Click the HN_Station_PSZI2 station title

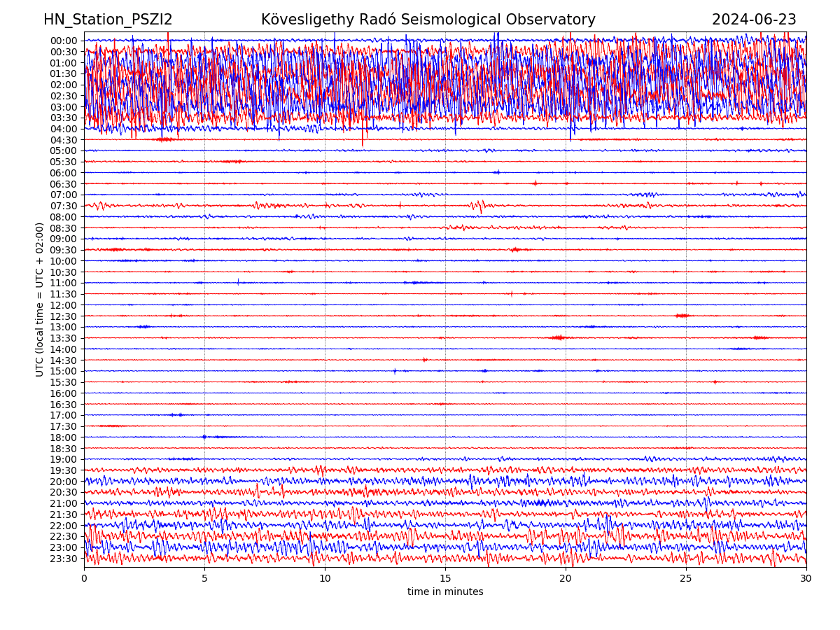[108, 20]
